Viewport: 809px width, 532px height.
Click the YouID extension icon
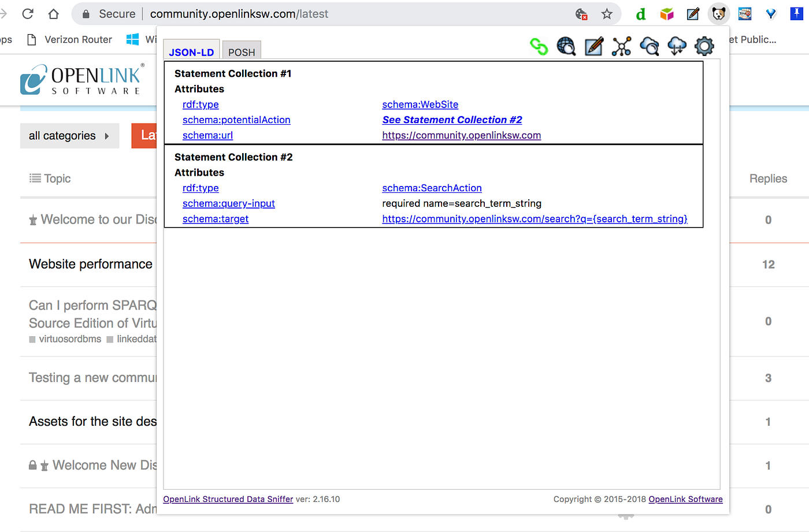click(745, 14)
